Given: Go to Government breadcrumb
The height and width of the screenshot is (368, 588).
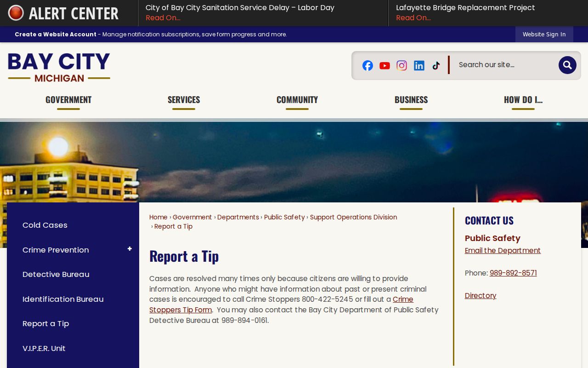Looking at the screenshot, I should [192, 217].
